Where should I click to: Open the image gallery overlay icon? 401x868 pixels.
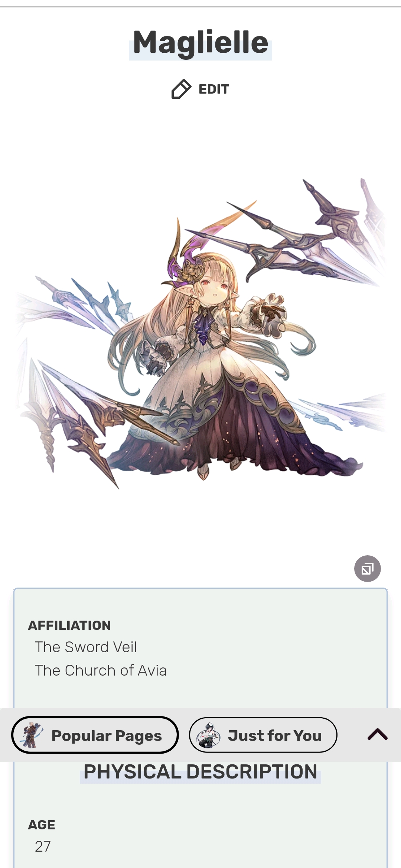(x=367, y=569)
